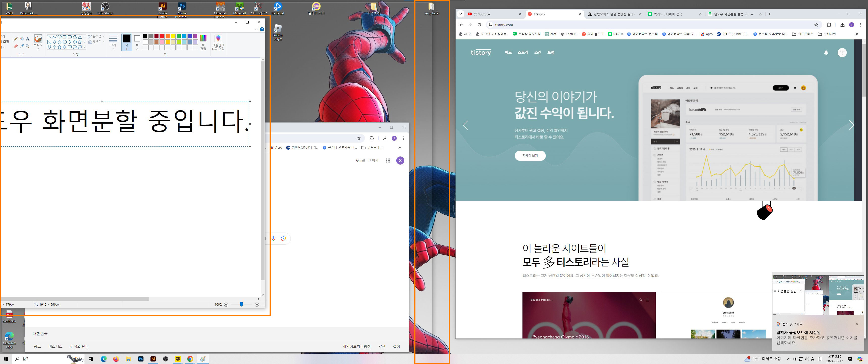Image resolution: width=868 pixels, height=364 pixels.
Task: Open the Brushes dropdown
Action: click(x=38, y=49)
